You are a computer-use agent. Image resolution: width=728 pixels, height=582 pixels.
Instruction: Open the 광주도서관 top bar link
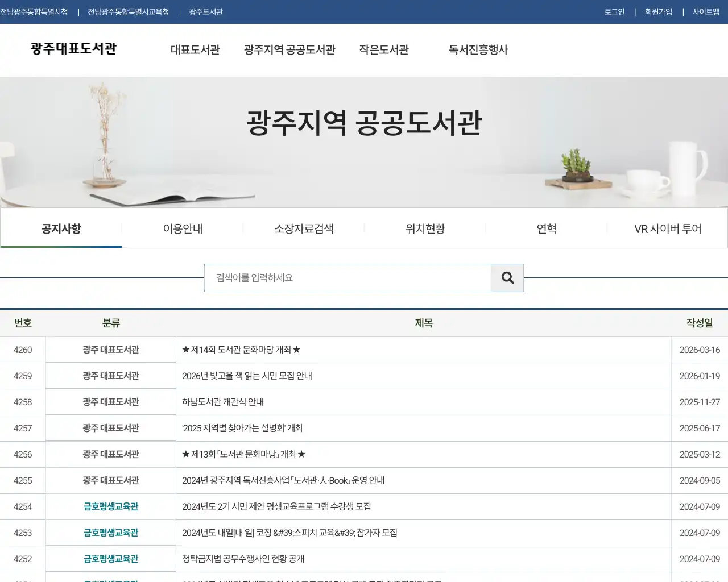[206, 12]
